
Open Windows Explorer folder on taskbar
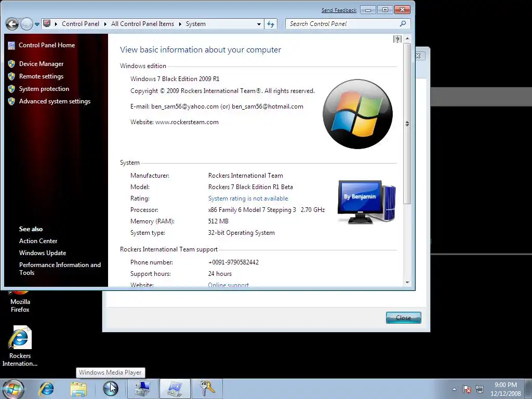[x=78, y=389]
